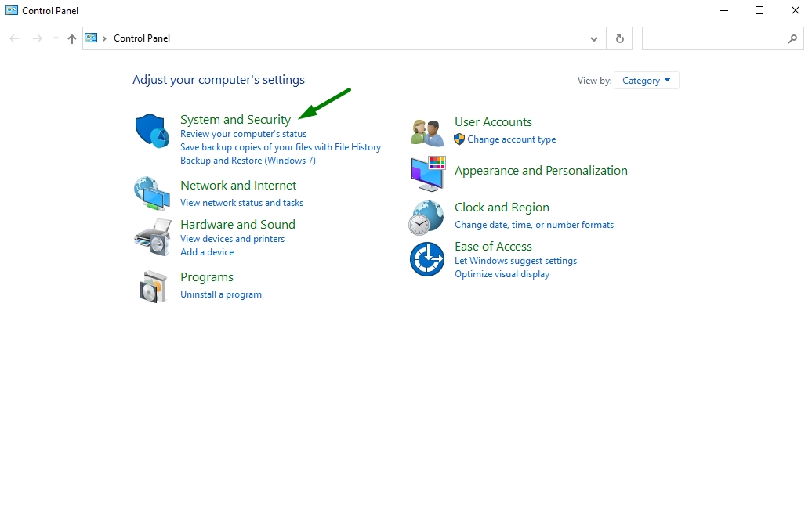Image resolution: width=812 pixels, height=520 pixels.
Task: Open the recent locations dropdown arrow
Action: point(56,38)
